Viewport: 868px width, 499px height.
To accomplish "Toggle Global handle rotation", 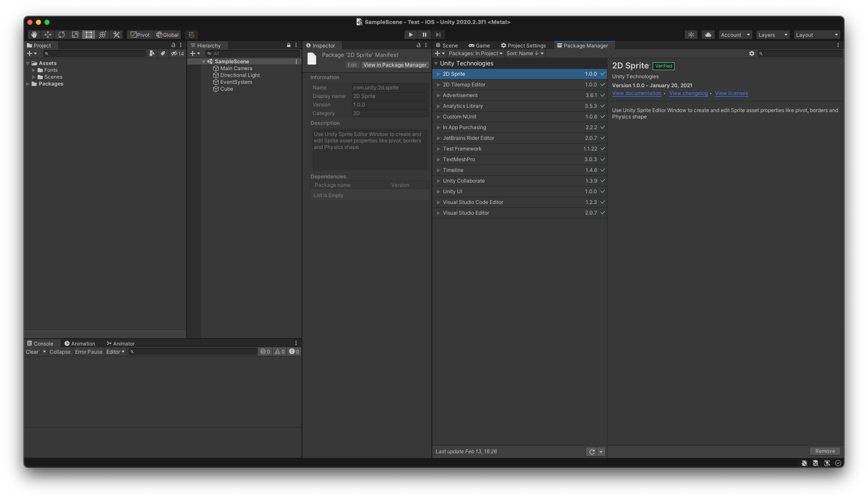I will coord(167,35).
